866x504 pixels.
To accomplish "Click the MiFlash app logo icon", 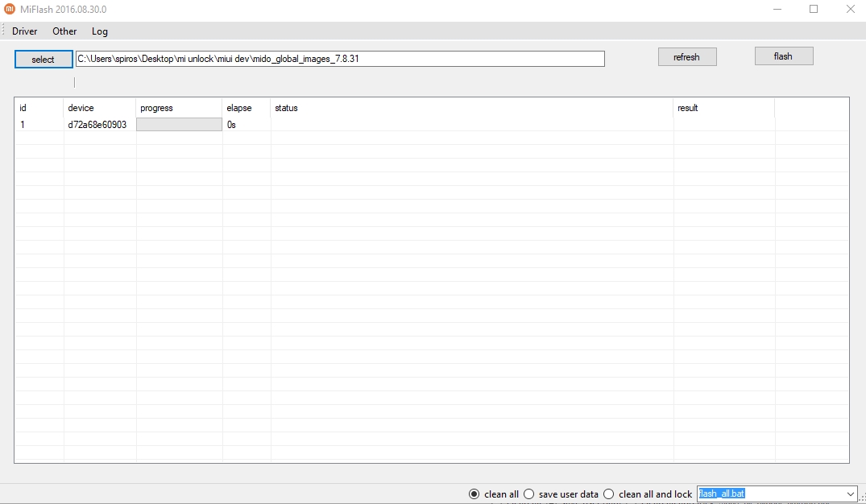I will tap(9, 9).
